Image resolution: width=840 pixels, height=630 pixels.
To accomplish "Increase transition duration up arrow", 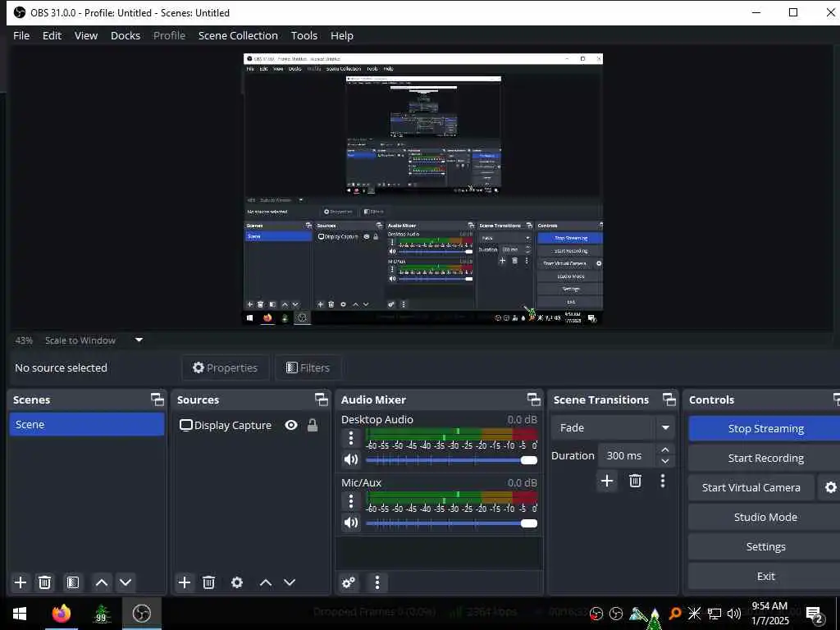I will click(x=664, y=450).
